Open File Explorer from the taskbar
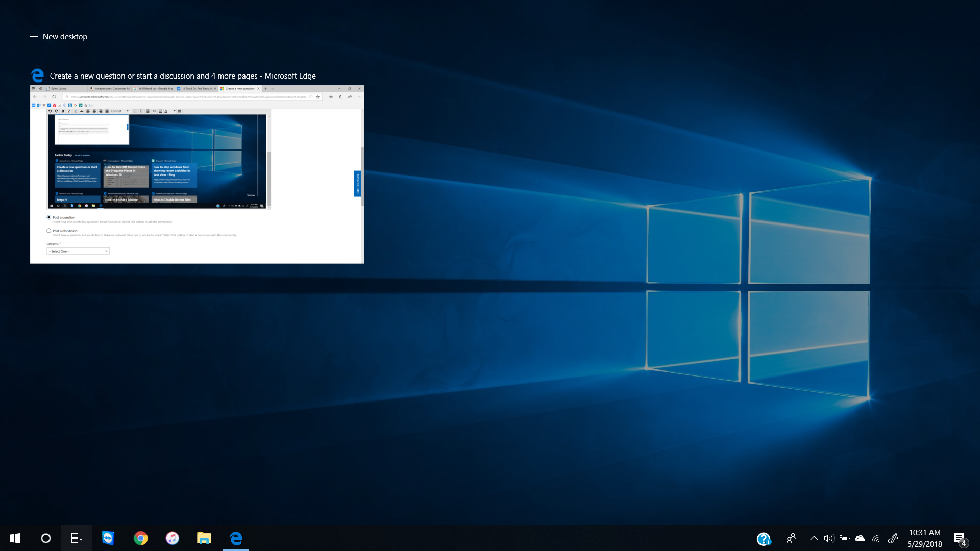Image resolution: width=980 pixels, height=551 pixels. 204,538
